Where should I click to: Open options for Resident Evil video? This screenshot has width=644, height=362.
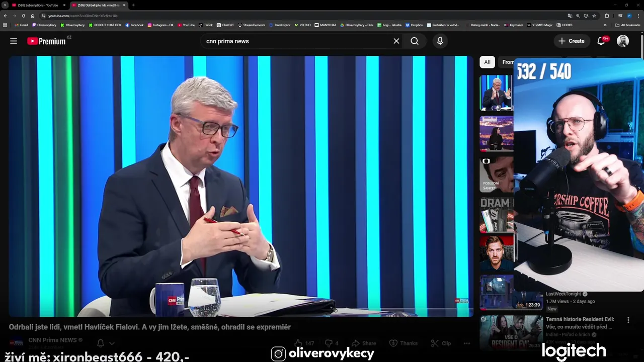pyautogui.click(x=628, y=320)
